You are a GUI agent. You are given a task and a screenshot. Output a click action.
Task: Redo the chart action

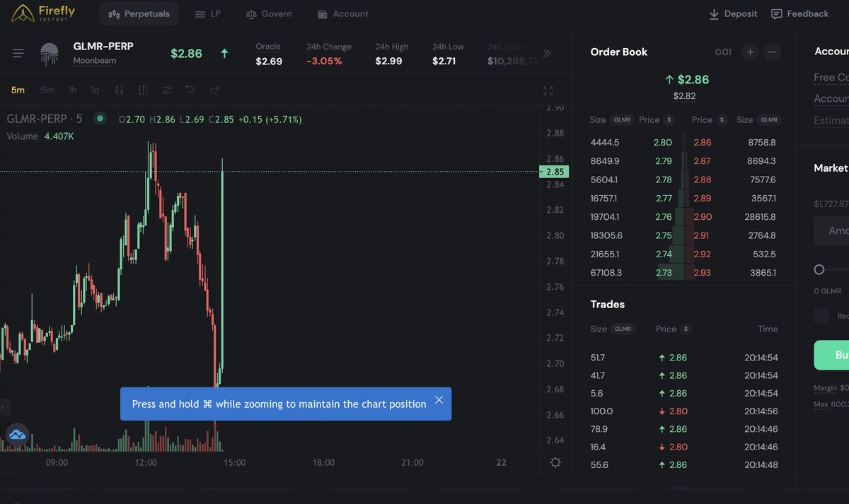tap(214, 90)
